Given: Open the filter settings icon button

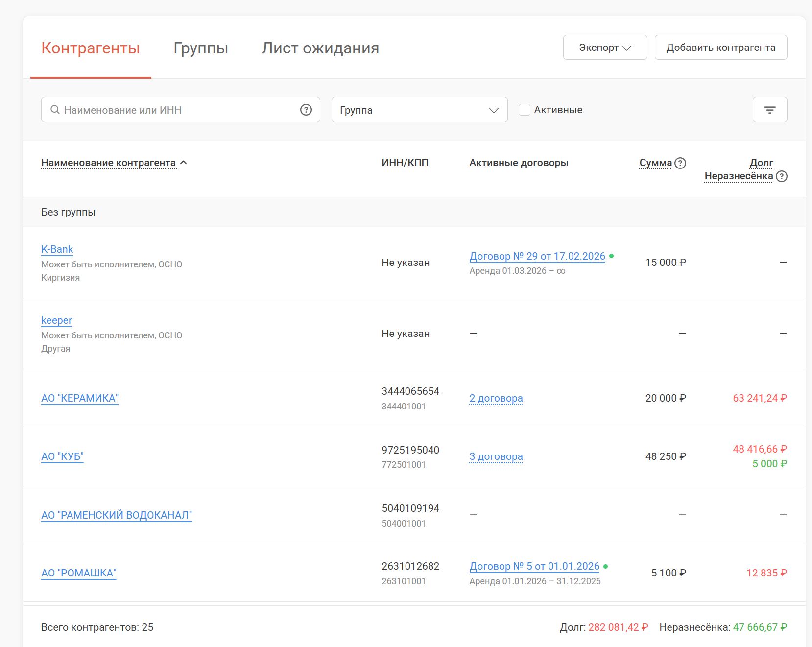Looking at the screenshot, I should [x=769, y=110].
